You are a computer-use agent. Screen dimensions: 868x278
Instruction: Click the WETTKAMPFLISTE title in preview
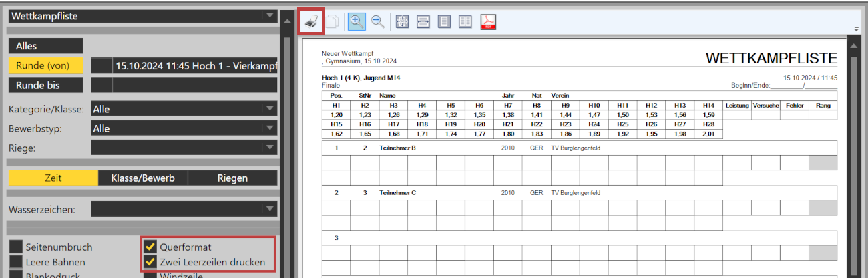point(771,59)
